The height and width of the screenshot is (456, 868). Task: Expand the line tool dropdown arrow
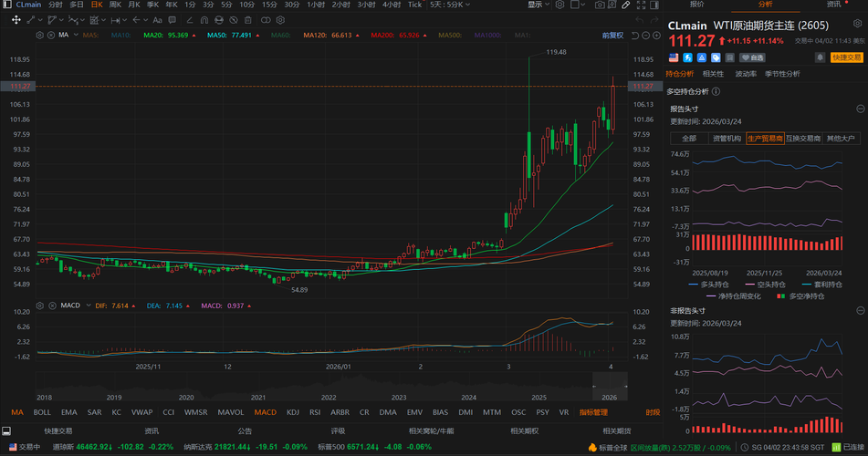(40, 20)
